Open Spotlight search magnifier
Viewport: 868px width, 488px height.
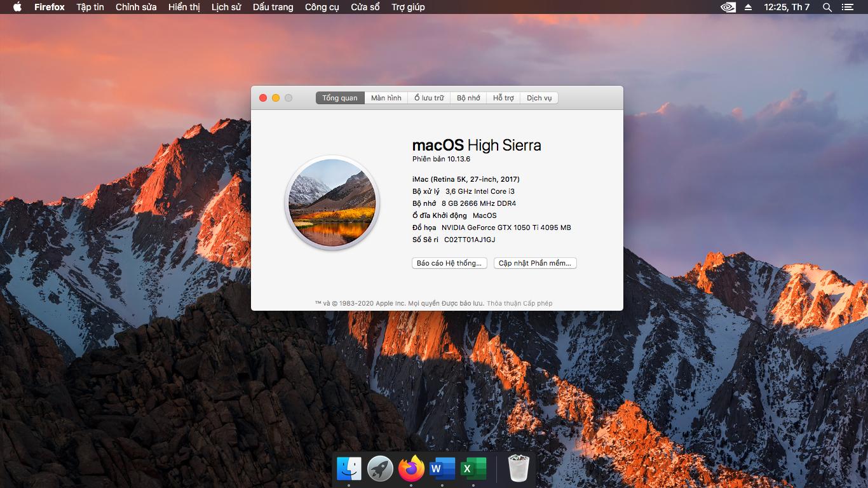click(827, 7)
